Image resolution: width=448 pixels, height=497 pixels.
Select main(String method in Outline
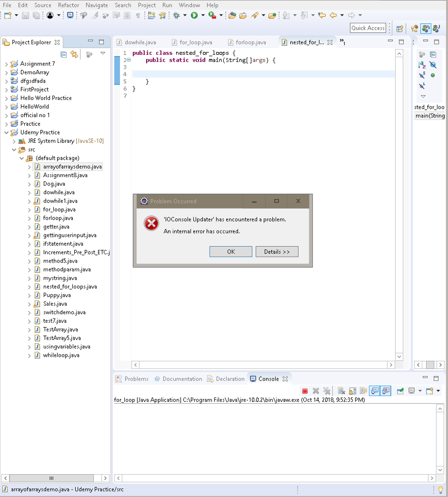tap(430, 116)
